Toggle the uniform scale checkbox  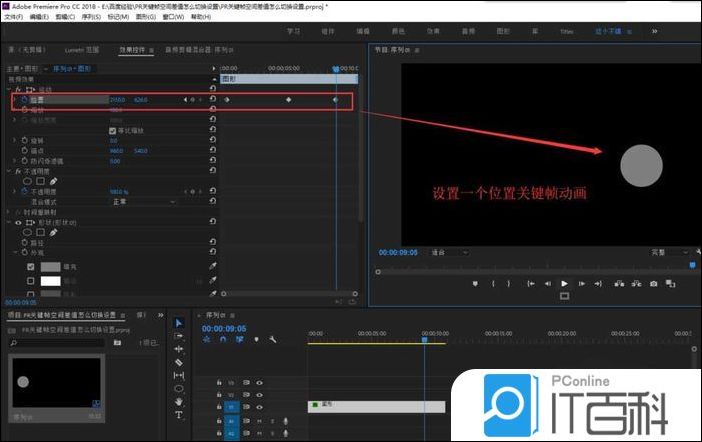[112, 130]
